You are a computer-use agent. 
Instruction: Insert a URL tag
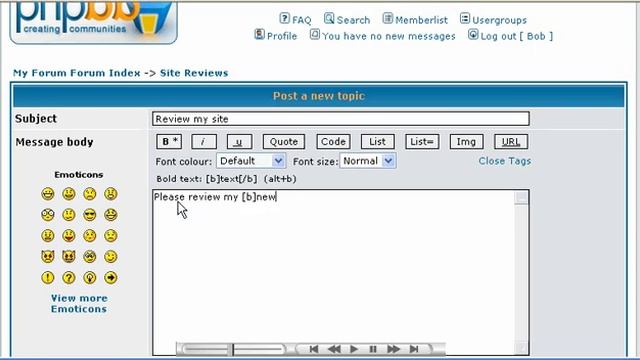pos(511,142)
